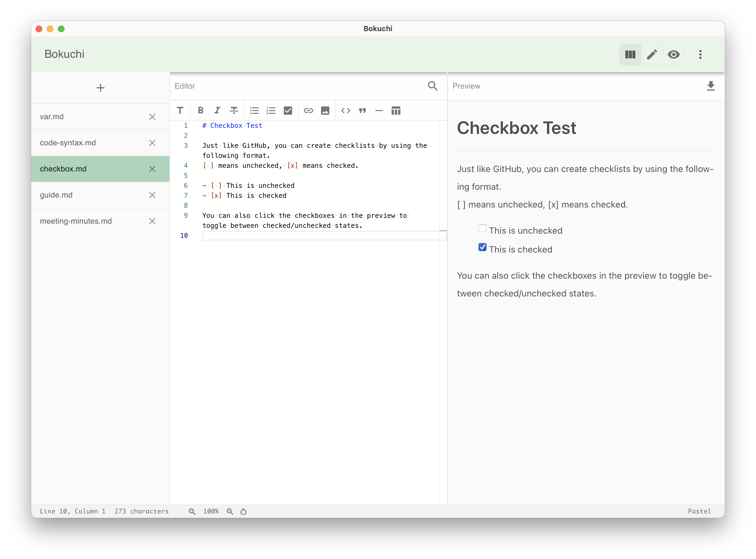Click the code block icon
This screenshot has height=559, width=756.
pos(345,110)
